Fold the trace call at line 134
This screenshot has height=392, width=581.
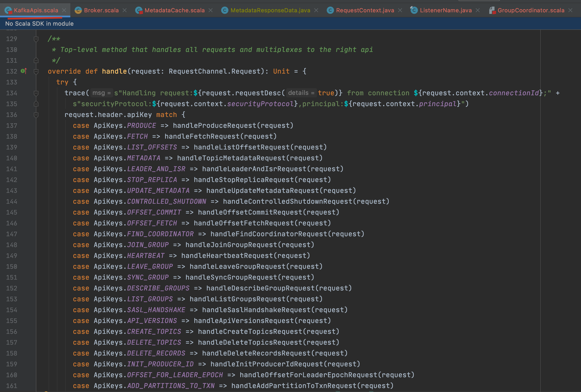pos(36,93)
